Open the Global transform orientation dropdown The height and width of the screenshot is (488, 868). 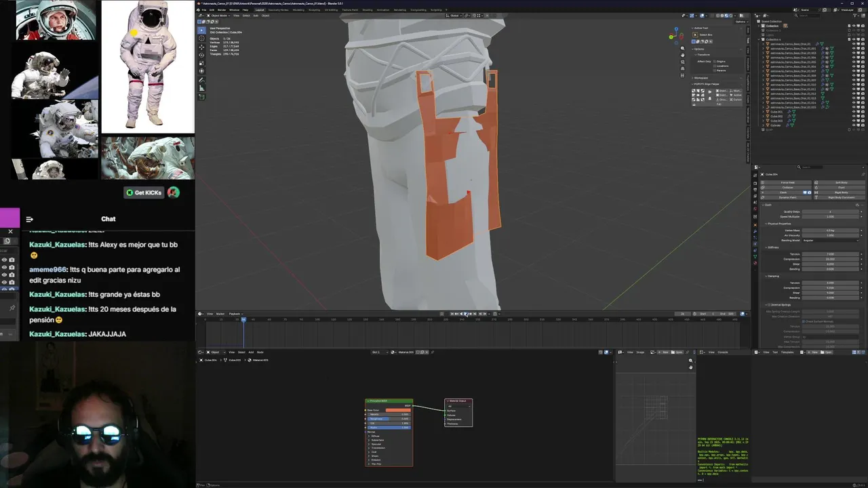pos(454,16)
